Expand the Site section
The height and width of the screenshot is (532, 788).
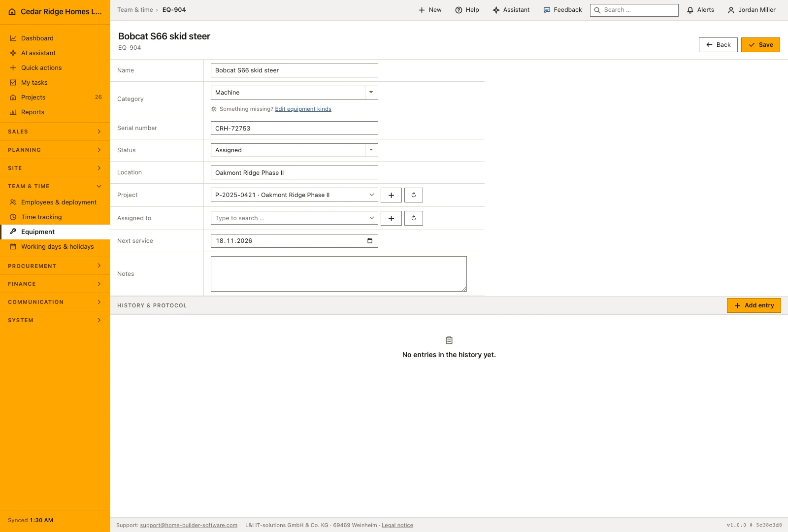[55, 168]
